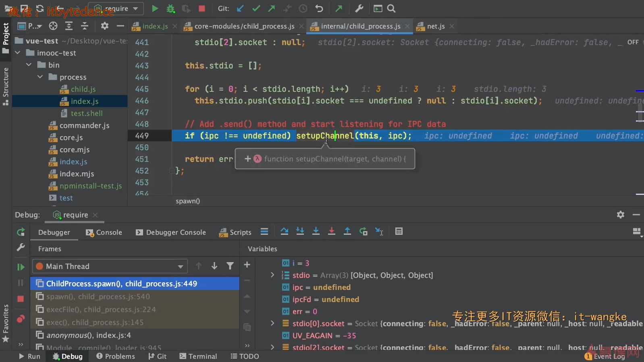Open Main Thread selector dropdown
Image resolution: width=644 pixels, height=362 pixels.
(x=110, y=266)
